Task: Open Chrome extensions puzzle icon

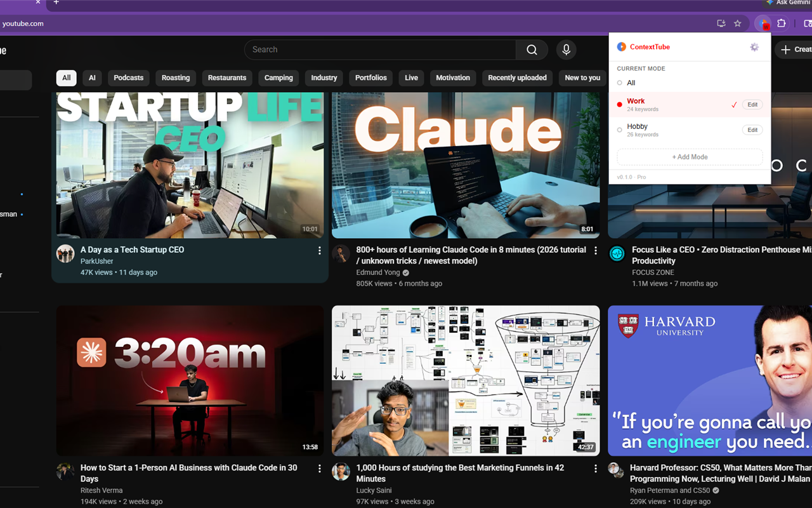Action: point(782,23)
